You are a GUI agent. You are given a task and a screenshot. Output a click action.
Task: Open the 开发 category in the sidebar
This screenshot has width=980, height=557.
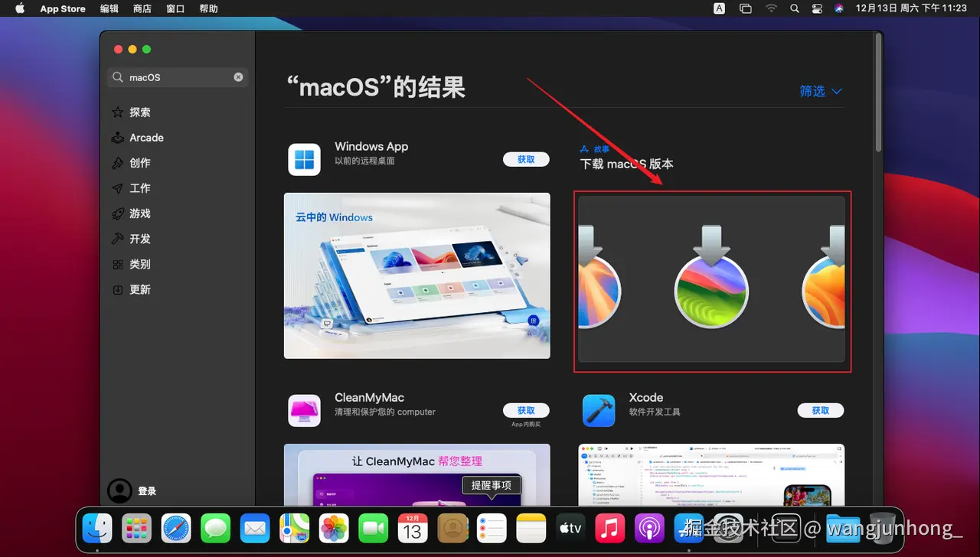(138, 238)
